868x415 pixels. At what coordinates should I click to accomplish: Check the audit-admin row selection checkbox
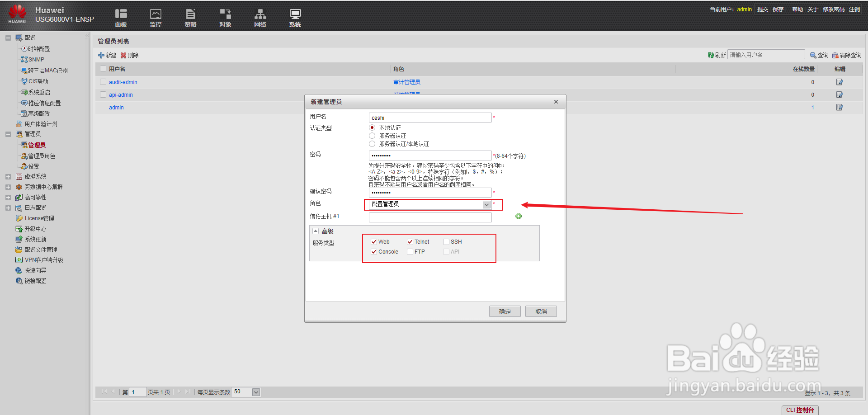click(x=103, y=82)
